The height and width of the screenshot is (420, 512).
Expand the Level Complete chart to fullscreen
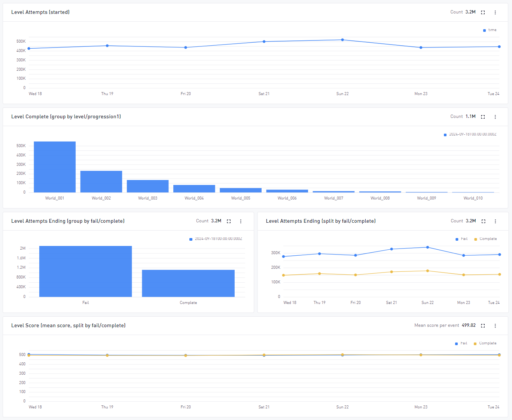tap(483, 117)
